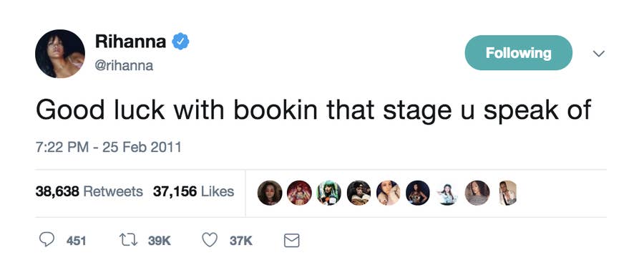Click the 451 reply count
This screenshot has height=278, width=644.
(x=77, y=241)
